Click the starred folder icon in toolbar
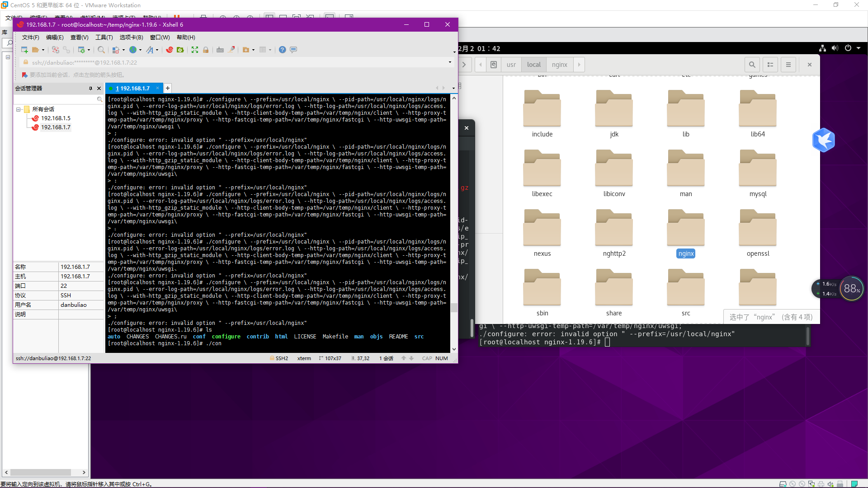The image size is (868, 488). coord(246,50)
